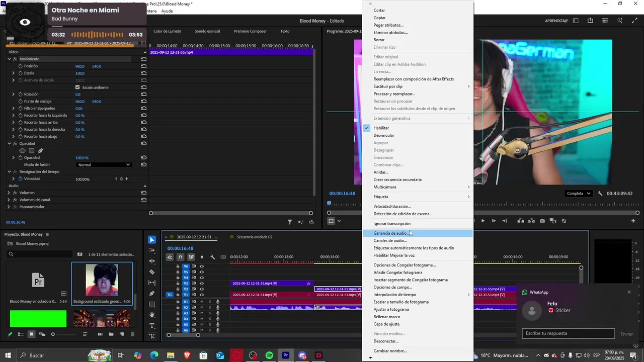Image resolution: width=644 pixels, height=362 pixels.
Task: Open the APRENDIZAJE workspace
Action: coord(556,21)
